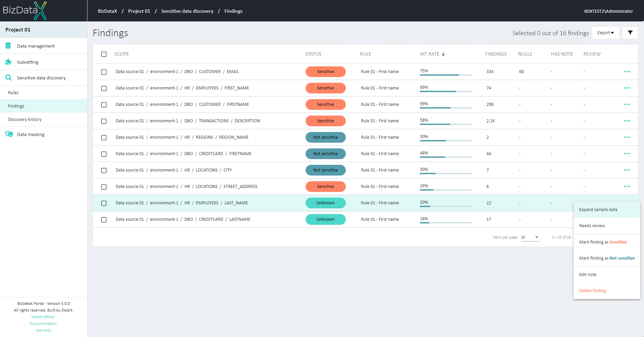Choose Edit note from context menu

click(x=607, y=275)
